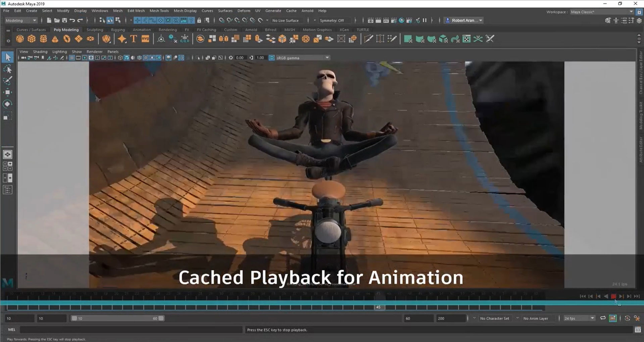Open the 24 fps frame rate dropdown
The width and height of the screenshot is (644, 342).
[x=579, y=318]
